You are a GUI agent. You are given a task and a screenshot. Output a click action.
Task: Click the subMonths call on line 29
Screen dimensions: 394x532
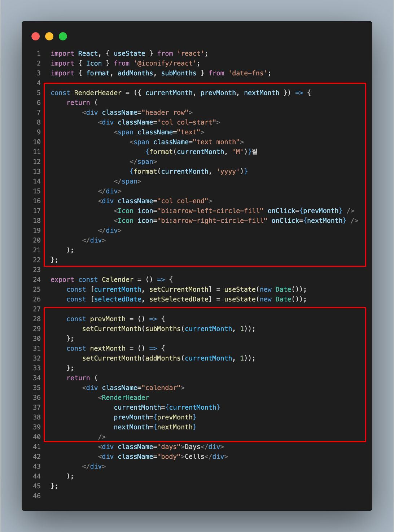[x=163, y=329]
